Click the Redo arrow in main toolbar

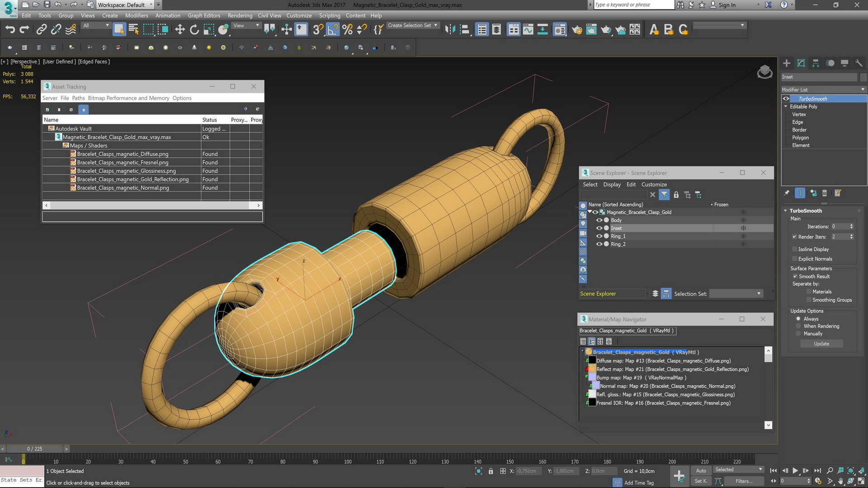(24, 29)
